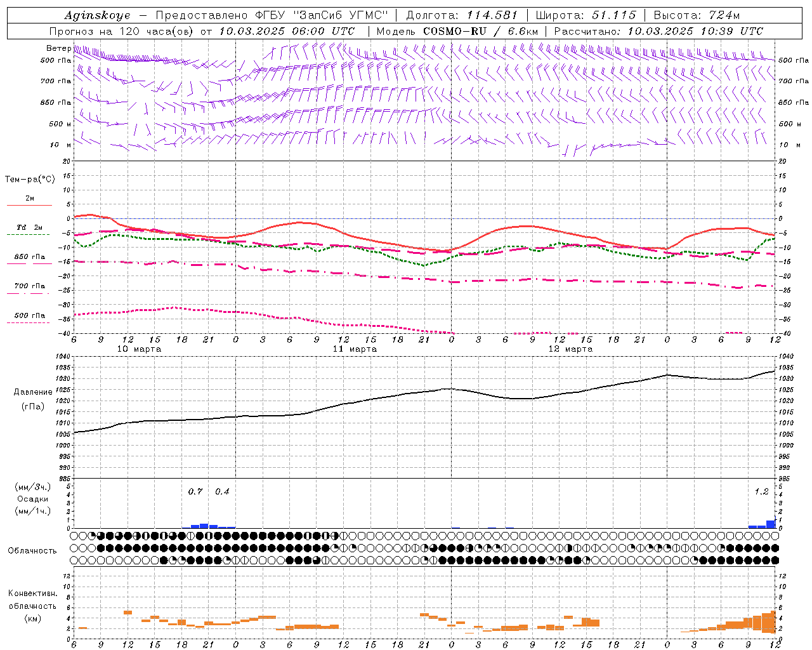Click the Ветер wind panel label
Image resolution: width=812 pixels, height=650 pixels.
pyautogui.click(x=58, y=48)
